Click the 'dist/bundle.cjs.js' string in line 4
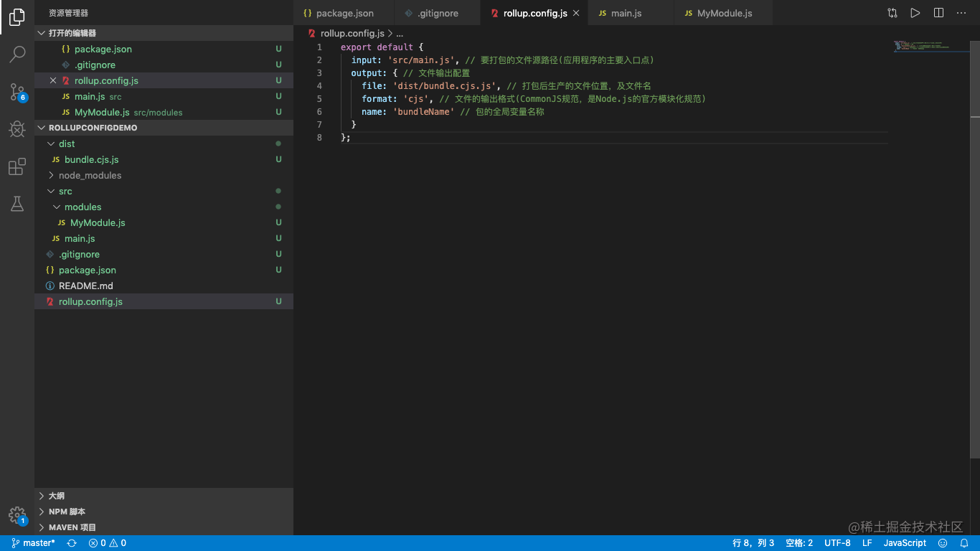 tap(446, 86)
